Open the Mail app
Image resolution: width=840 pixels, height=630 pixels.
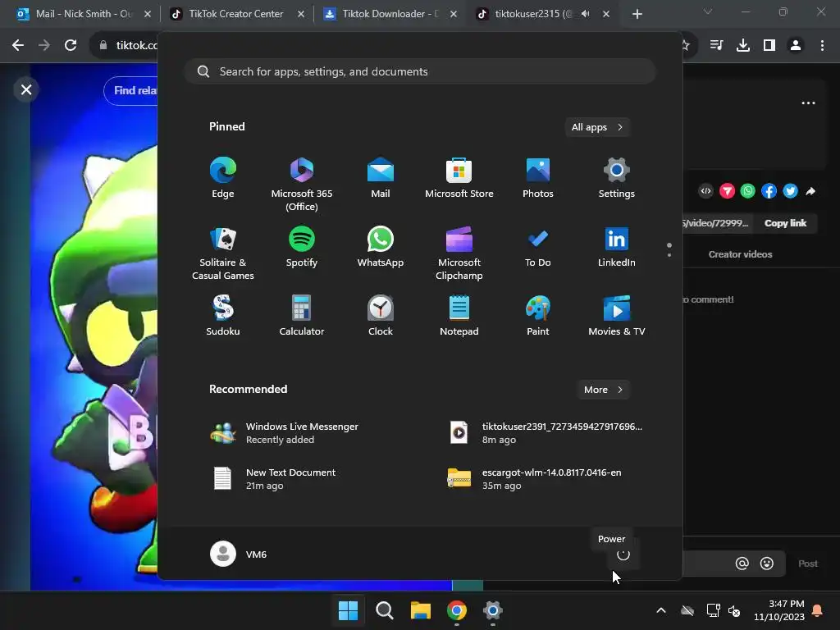(x=381, y=178)
